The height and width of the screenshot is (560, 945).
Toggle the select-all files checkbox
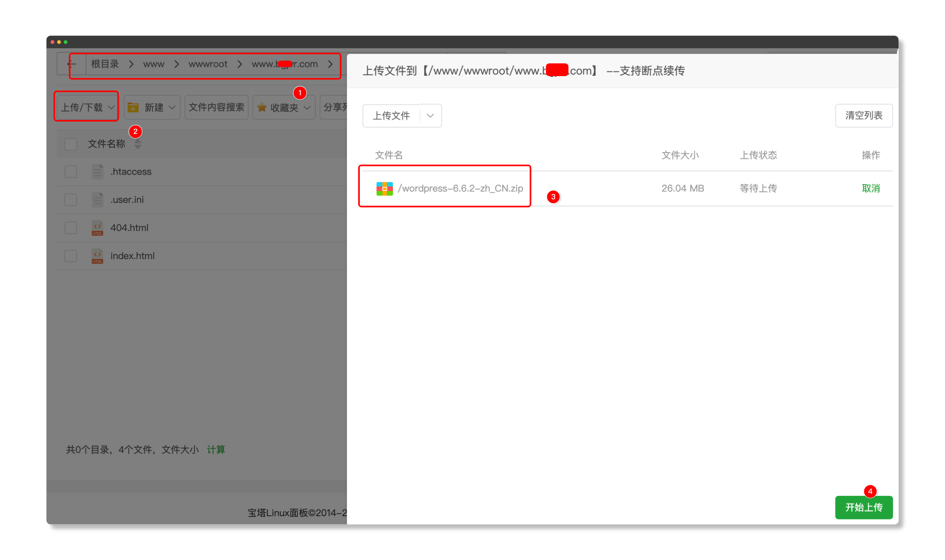pyautogui.click(x=71, y=144)
